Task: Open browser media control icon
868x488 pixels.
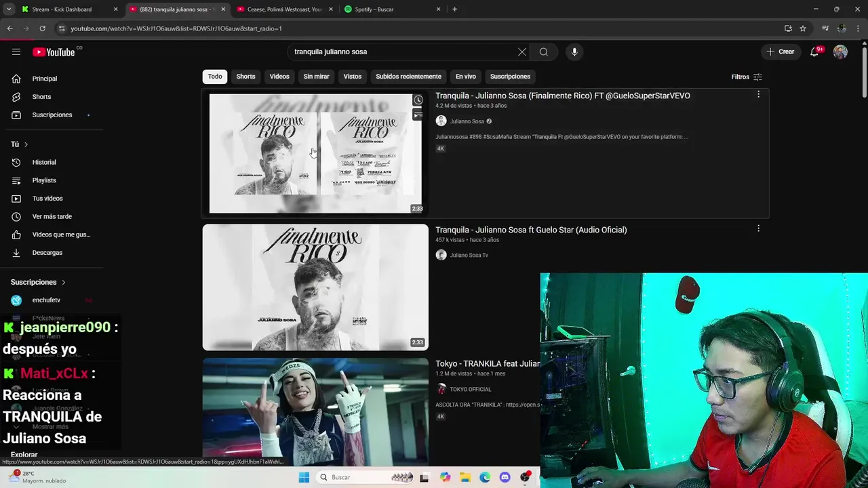Action: tap(825, 28)
